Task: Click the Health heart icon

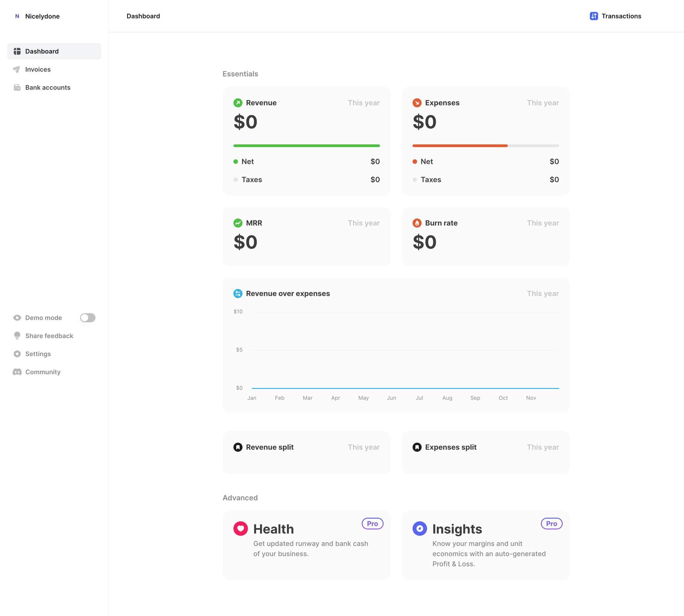Action: [x=240, y=529]
